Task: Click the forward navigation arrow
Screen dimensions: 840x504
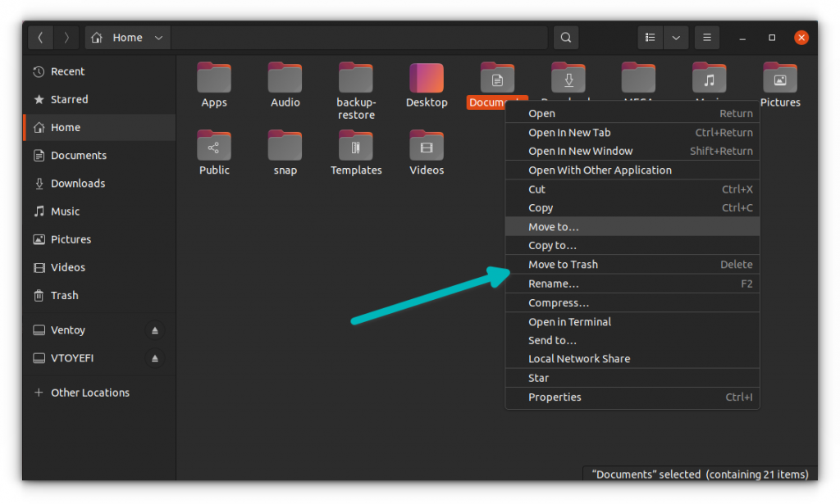Action: point(66,37)
